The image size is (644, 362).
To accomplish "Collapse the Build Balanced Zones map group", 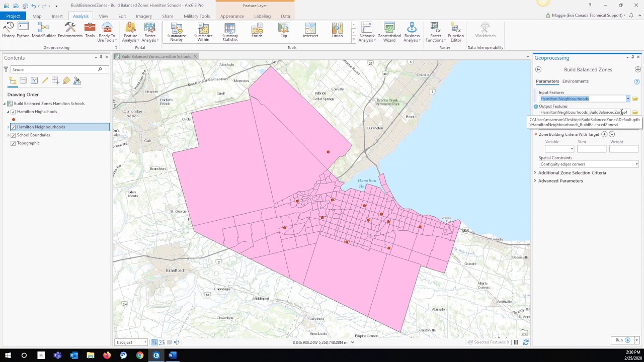I will click(5, 104).
